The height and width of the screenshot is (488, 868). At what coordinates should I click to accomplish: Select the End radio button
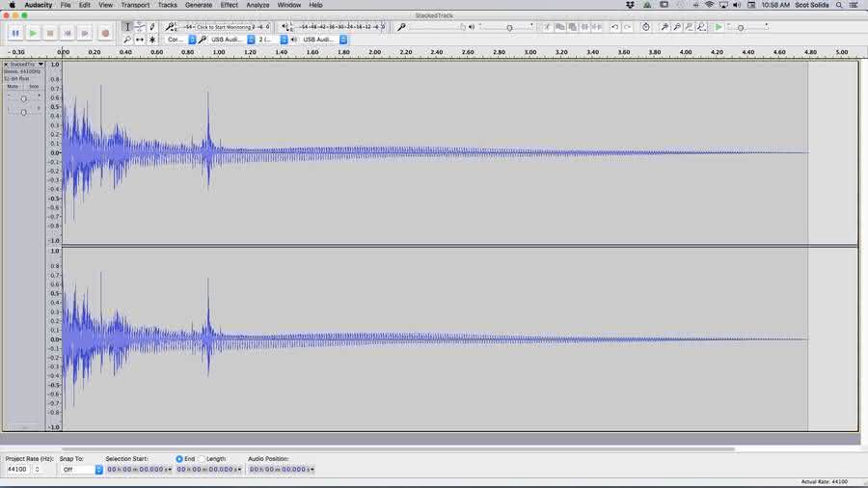click(x=179, y=459)
